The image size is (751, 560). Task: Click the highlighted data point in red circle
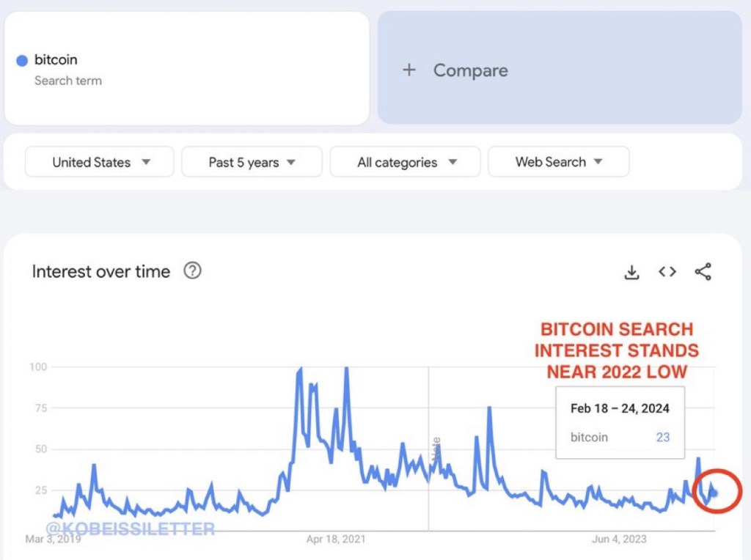tap(715, 493)
